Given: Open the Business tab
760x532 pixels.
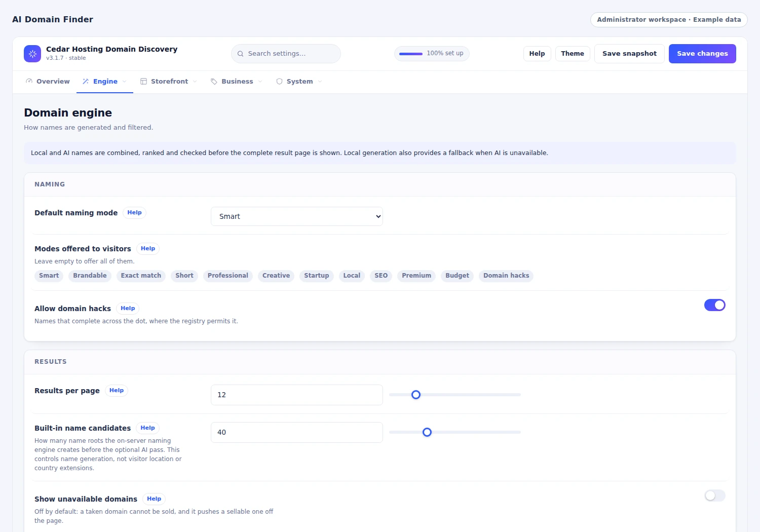Looking at the screenshot, I should [x=237, y=82].
